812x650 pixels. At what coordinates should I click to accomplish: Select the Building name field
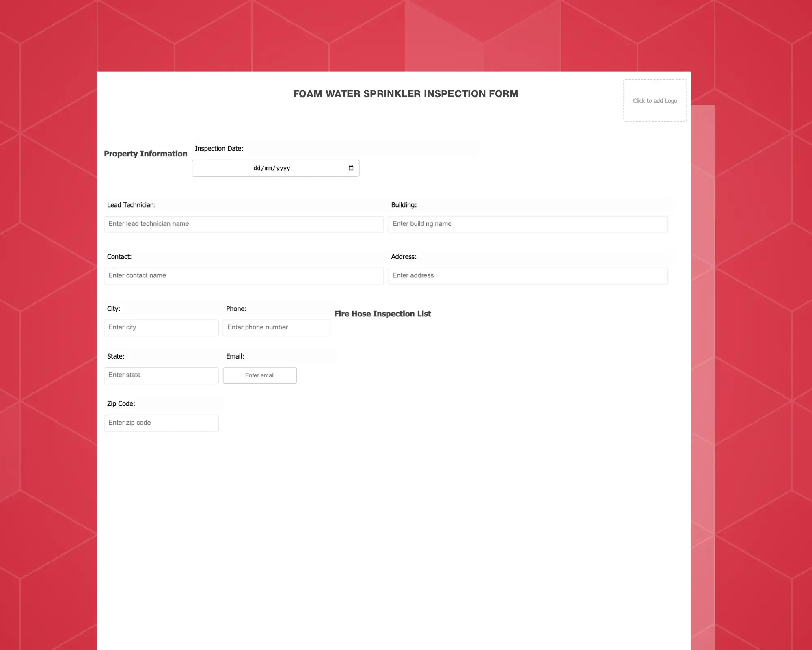pyautogui.click(x=528, y=223)
